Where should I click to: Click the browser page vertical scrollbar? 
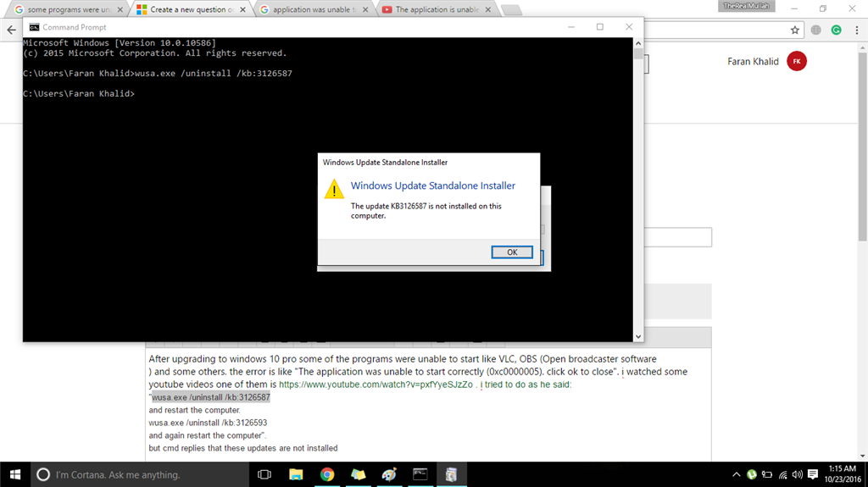click(862, 147)
